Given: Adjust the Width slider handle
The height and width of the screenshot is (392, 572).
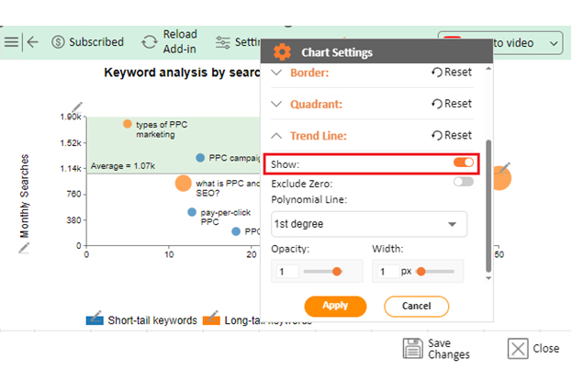Looking at the screenshot, I should 421,272.
